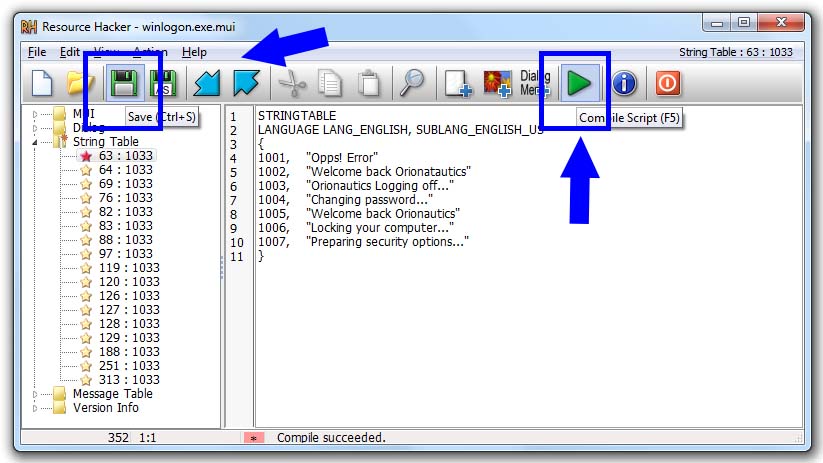Click the "Opps! Error" string in editor
The image size is (823, 463).
[x=342, y=158]
